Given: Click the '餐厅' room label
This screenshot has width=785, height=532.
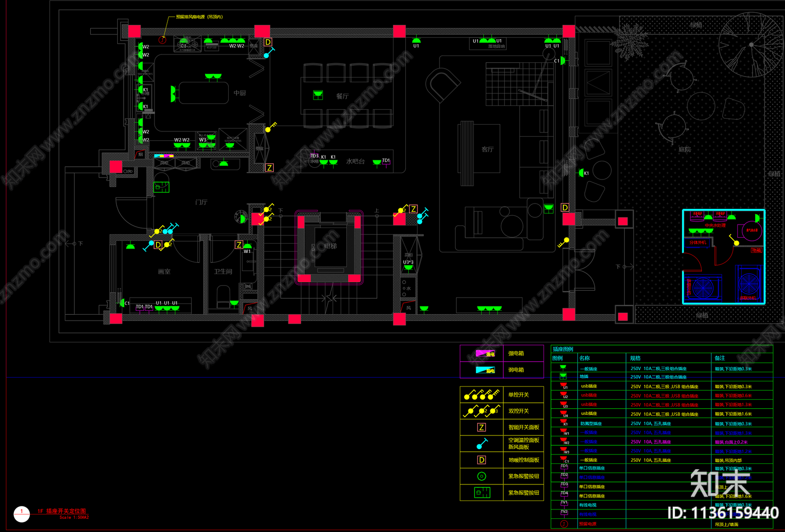Looking at the screenshot, I should coord(342,96).
